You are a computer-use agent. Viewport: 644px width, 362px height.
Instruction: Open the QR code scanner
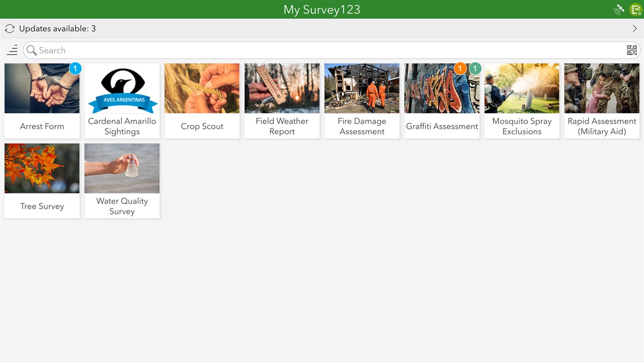coord(632,50)
